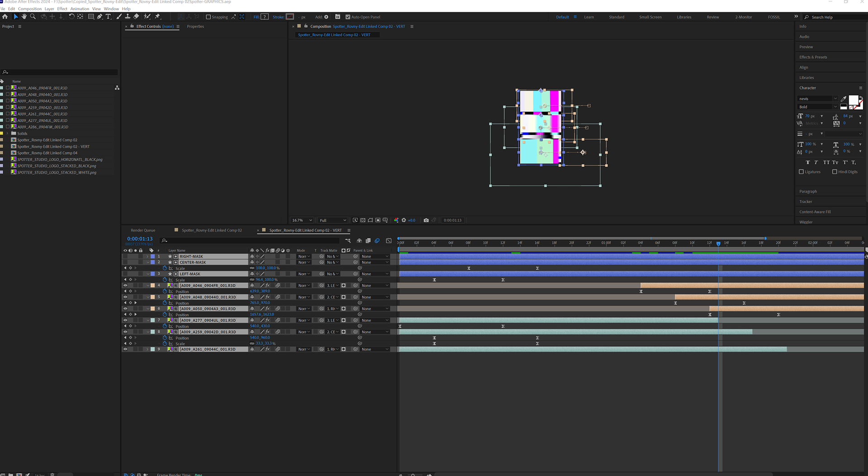The image size is (868, 476).
Task: Select the Horizontal Type tool
Action: 108,17
